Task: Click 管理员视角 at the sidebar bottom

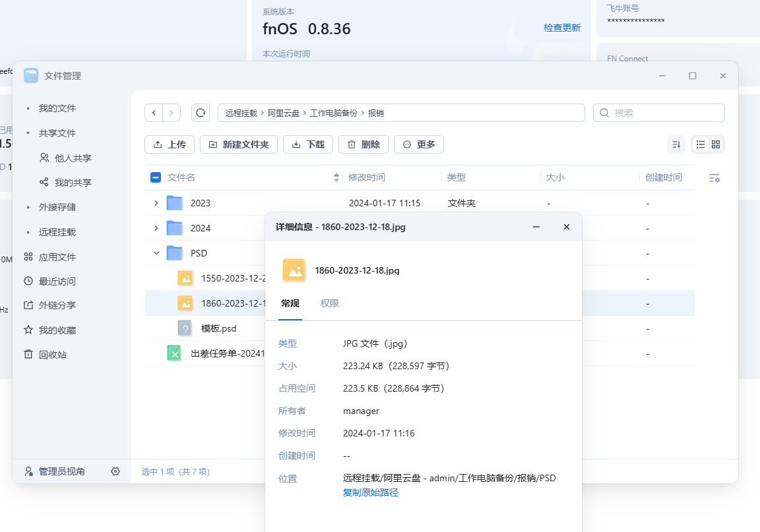Action: 54,471
